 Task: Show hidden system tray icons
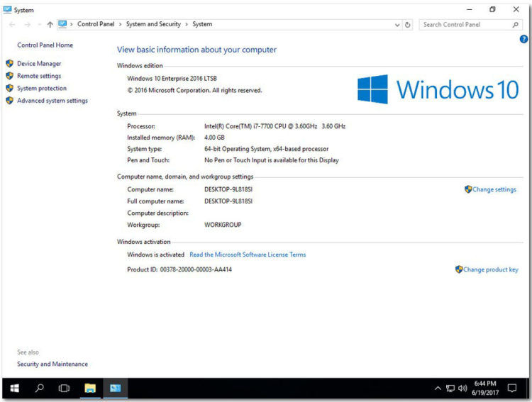tap(438, 389)
